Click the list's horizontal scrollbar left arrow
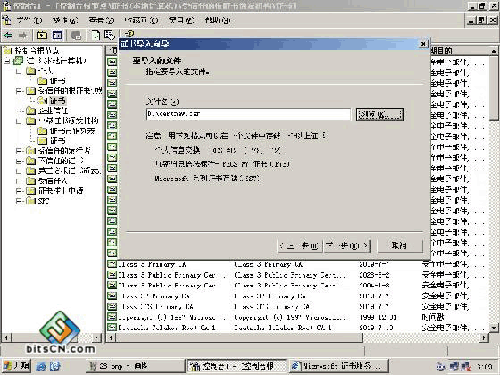500x375 pixels. [x=111, y=338]
